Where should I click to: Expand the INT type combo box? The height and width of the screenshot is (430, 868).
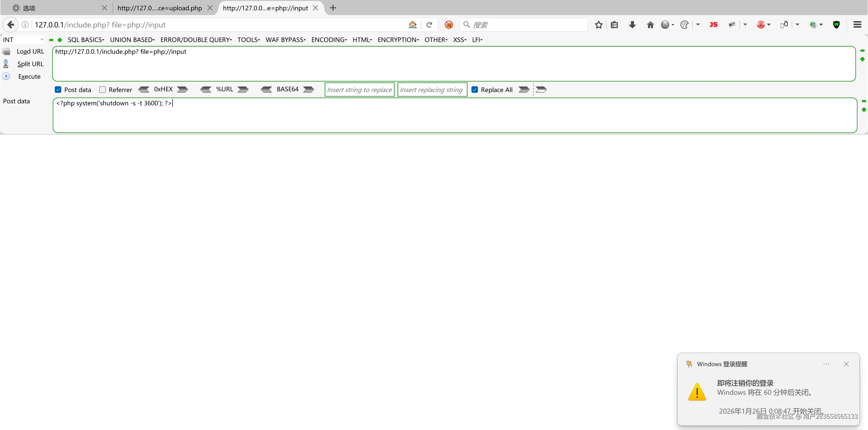[23, 40]
